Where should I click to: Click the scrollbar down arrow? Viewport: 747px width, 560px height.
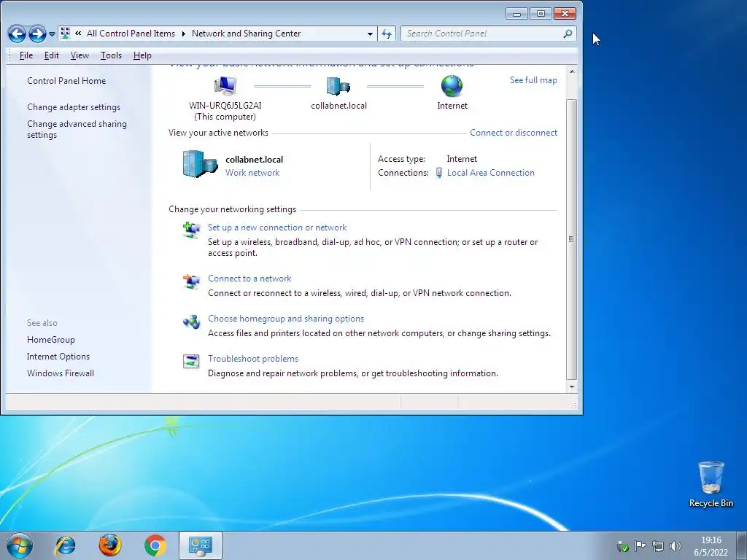coord(572,387)
